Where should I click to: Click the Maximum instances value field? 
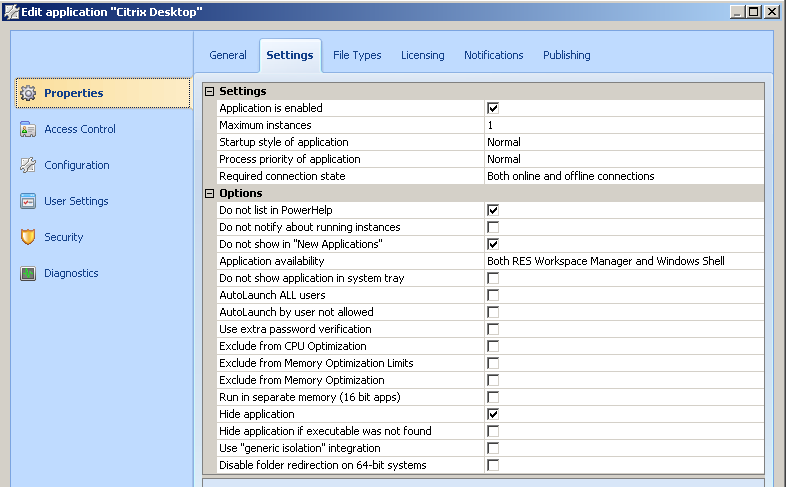[622, 125]
